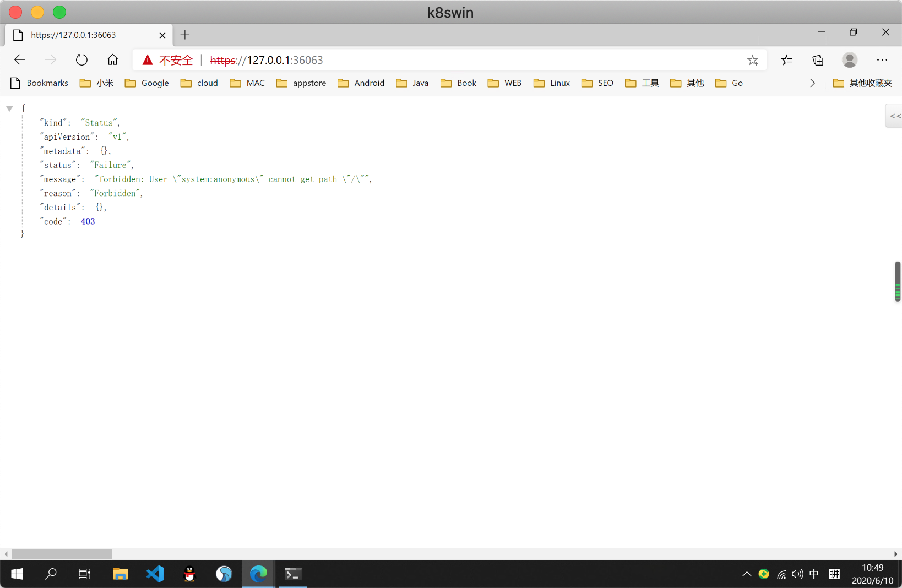
Task: Add this page to favorites star
Action: [753, 60]
